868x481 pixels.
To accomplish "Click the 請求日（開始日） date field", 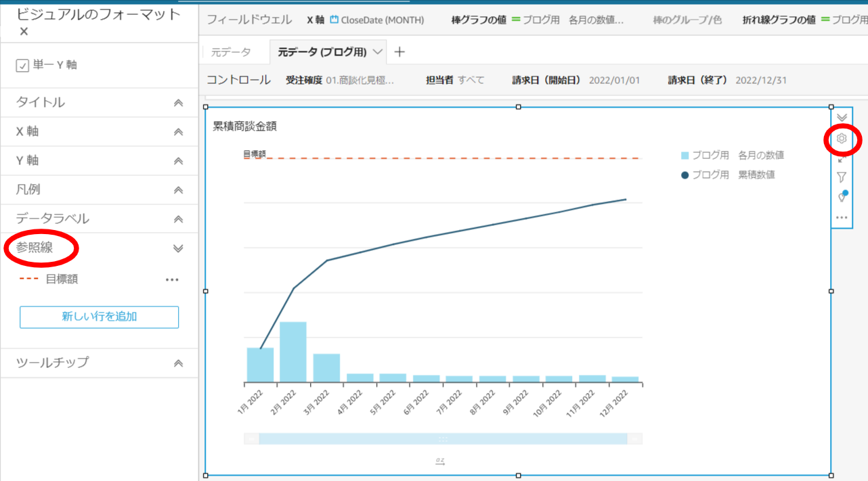I will pos(613,81).
